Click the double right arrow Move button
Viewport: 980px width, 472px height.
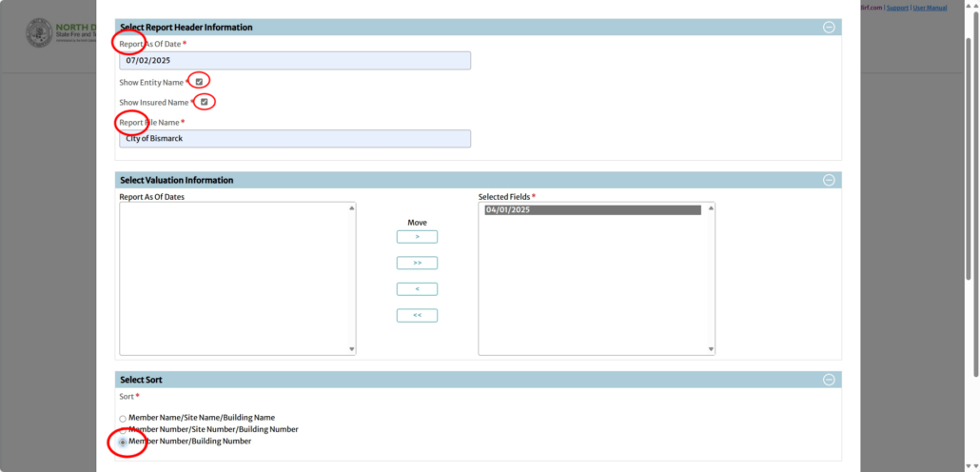(x=417, y=263)
